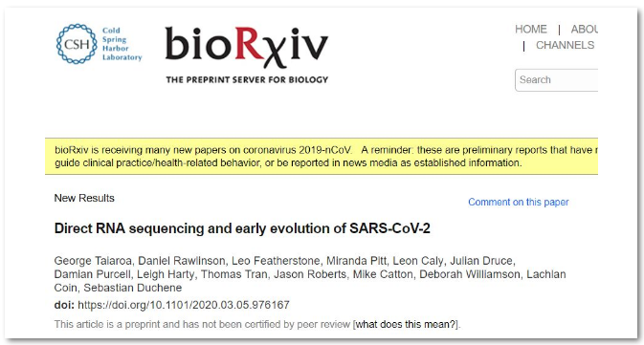
Task: Select author Miranda Pitt
Action: click(x=356, y=261)
